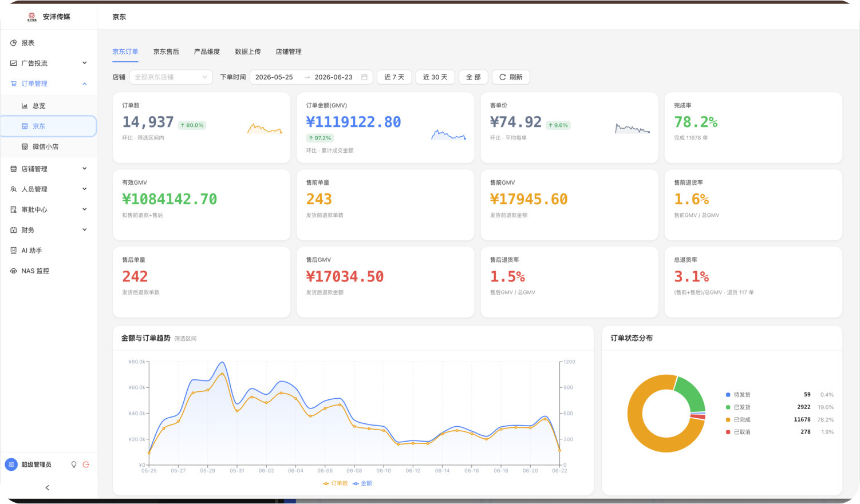Toggle the 金额 legend in trend chart
The image size is (860, 504).
coord(362,483)
